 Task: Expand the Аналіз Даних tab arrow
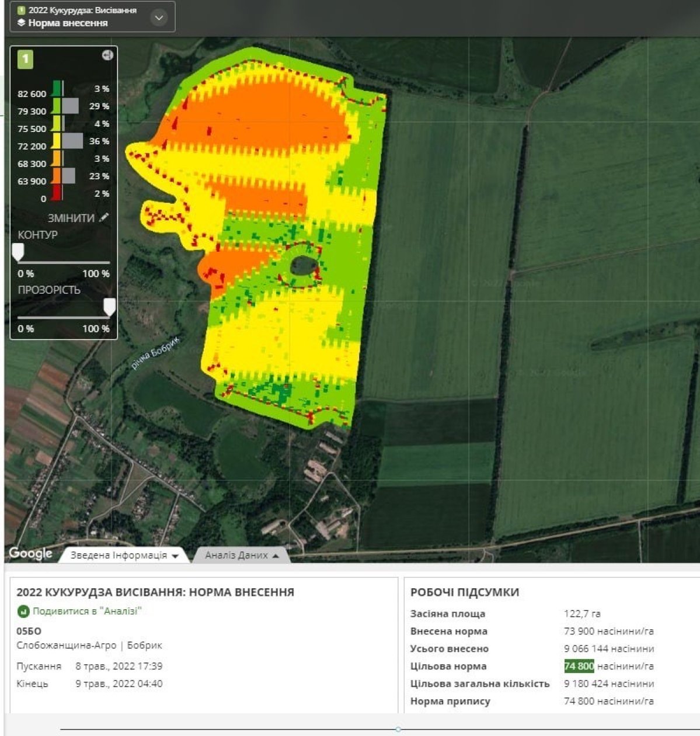coord(276,556)
